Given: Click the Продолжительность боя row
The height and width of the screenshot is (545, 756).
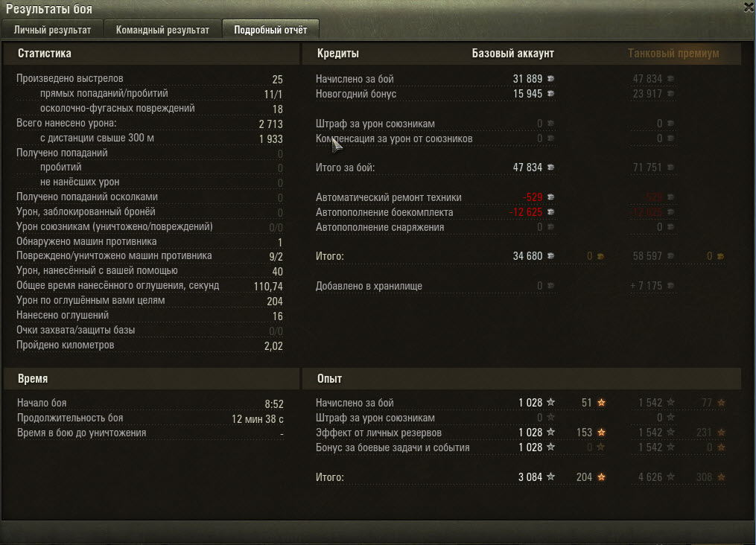Looking at the screenshot, I should coord(150,418).
